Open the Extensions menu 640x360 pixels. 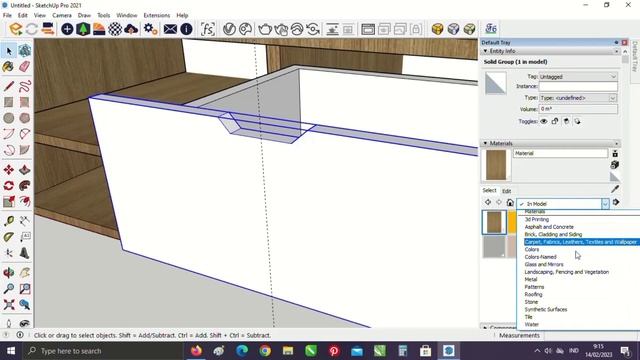156,16
